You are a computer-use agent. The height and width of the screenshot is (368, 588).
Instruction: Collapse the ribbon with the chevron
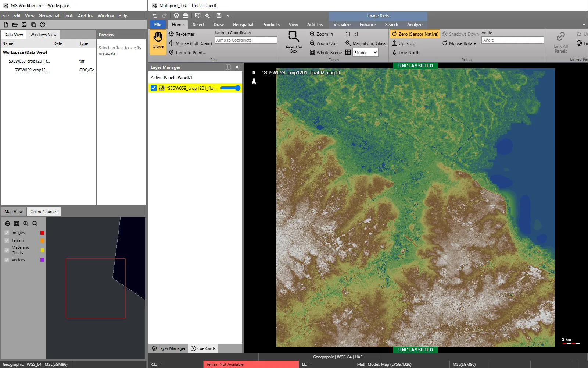tap(584, 24)
